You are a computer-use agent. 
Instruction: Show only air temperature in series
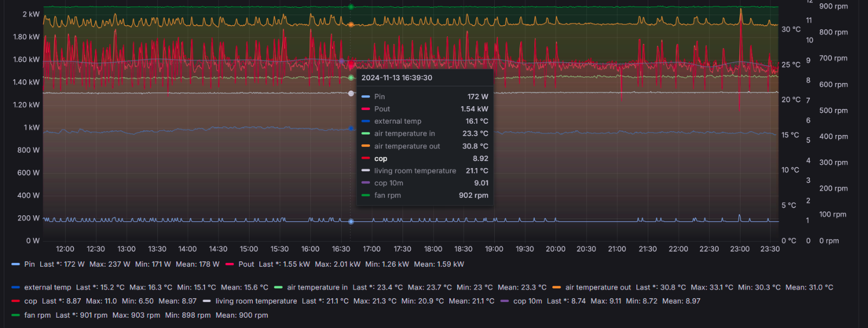coord(317,287)
